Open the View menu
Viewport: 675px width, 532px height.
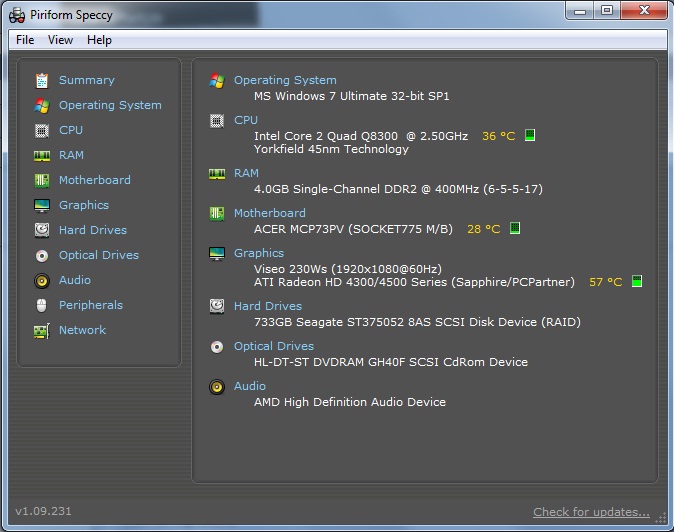(60, 40)
